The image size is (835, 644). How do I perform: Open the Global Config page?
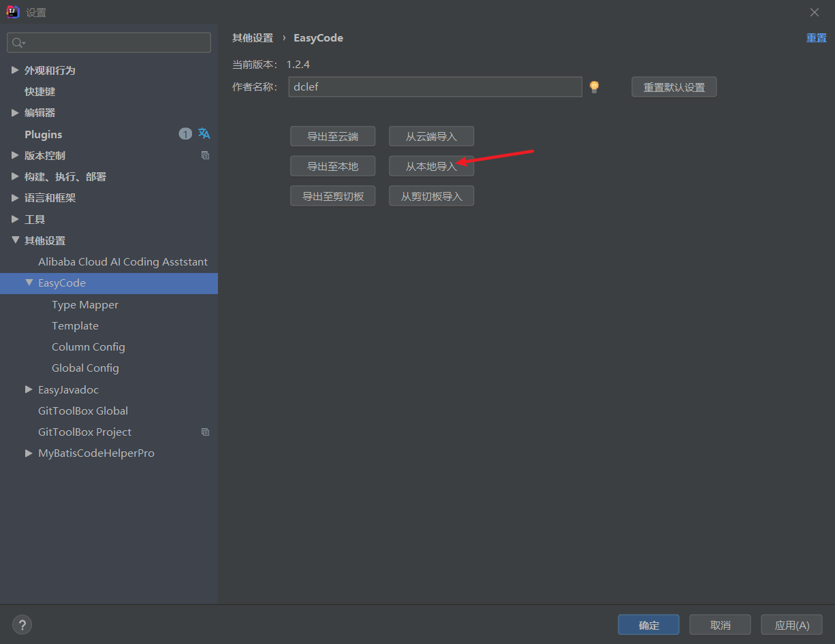[x=85, y=368]
